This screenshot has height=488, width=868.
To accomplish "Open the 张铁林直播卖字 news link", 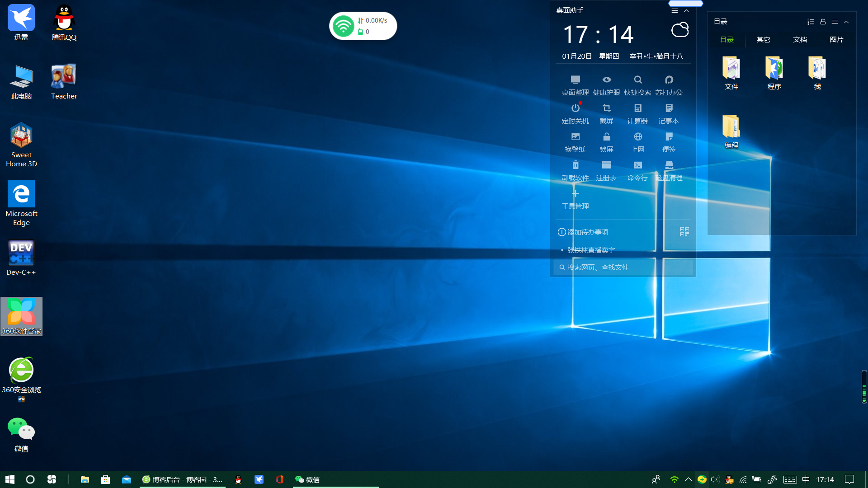I will [x=591, y=250].
